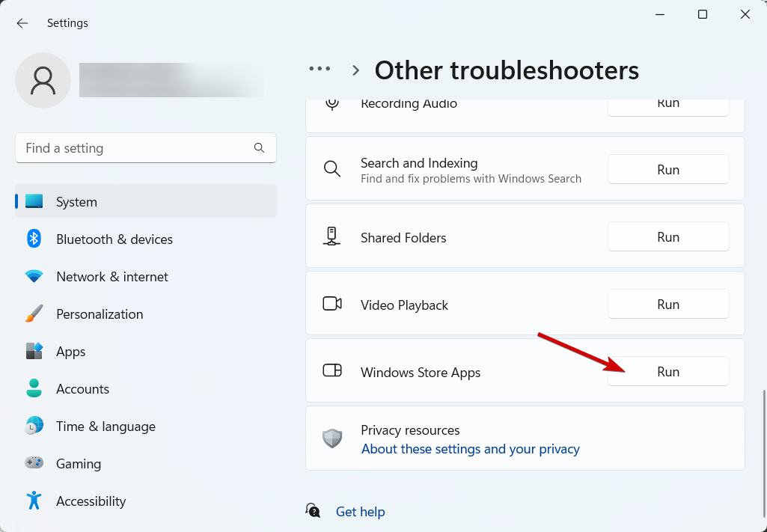The image size is (767, 532).
Task: Run the Search and Indexing troubleshooter
Action: [x=668, y=169]
